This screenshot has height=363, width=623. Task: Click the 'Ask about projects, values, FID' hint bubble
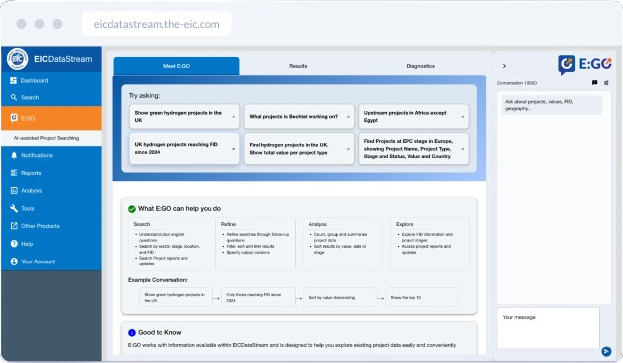[551, 105]
